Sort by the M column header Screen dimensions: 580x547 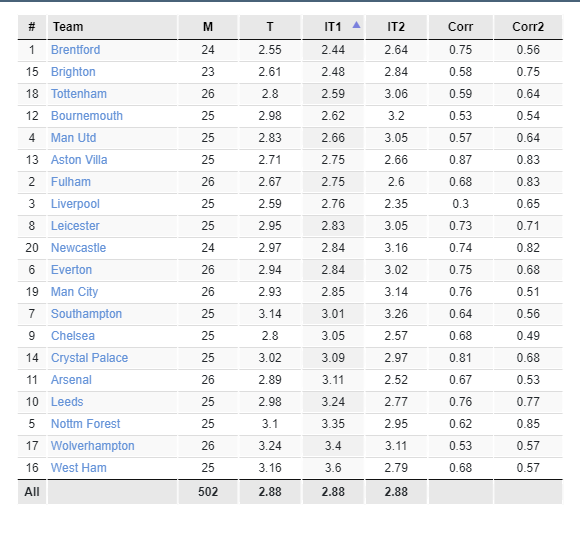coord(208,27)
